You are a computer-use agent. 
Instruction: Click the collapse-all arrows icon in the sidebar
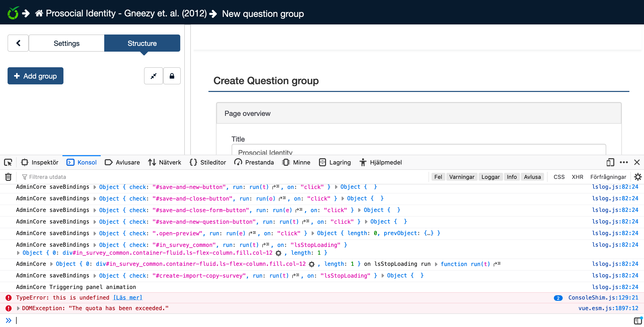[x=154, y=76]
